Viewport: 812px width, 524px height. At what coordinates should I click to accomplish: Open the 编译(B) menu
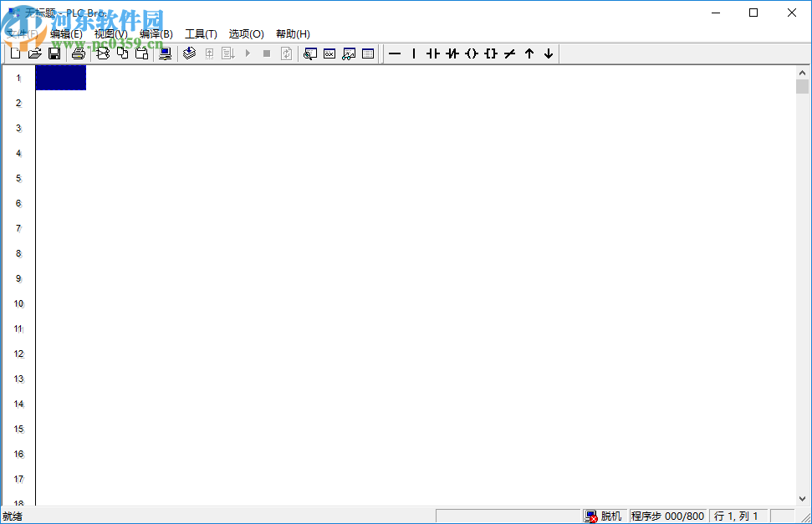156,34
